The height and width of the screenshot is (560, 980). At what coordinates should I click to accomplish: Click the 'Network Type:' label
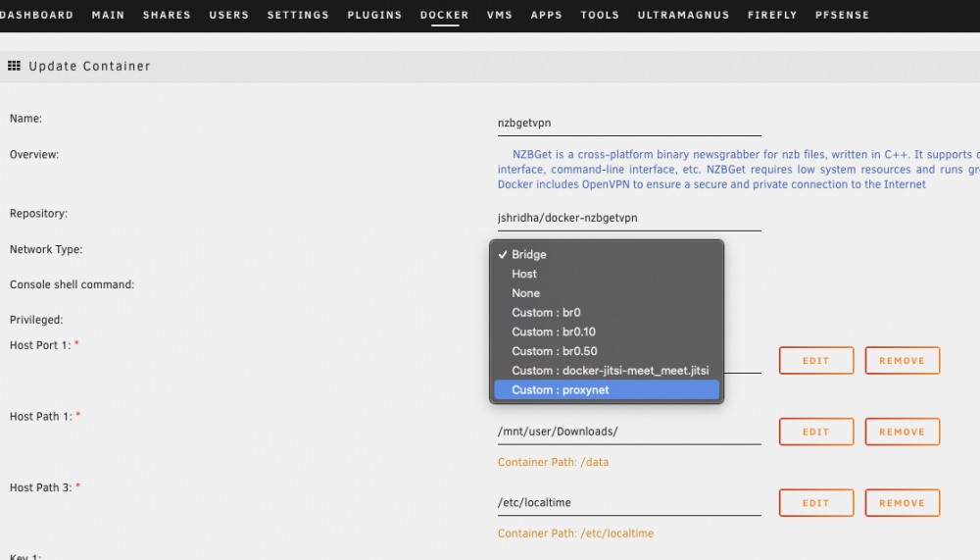click(x=46, y=250)
